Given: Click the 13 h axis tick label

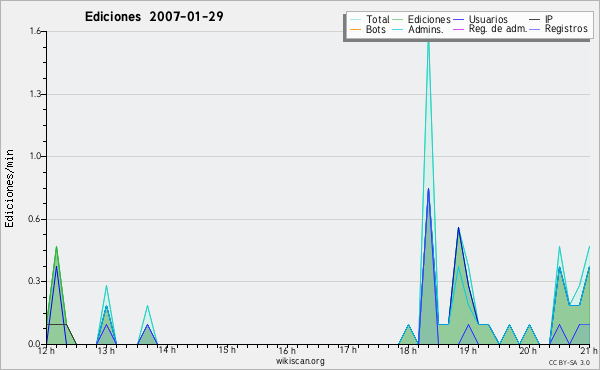Looking at the screenshot, I should point(106,351).
